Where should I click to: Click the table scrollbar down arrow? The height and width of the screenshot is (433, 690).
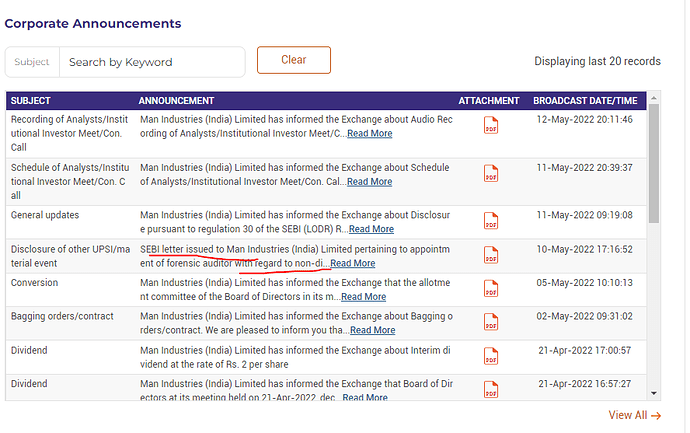pyautogui.click(x=653, y=393)
